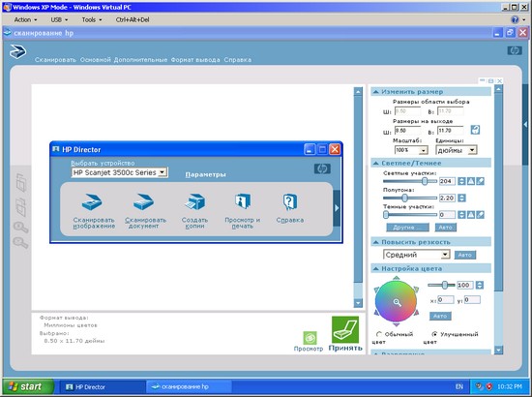Open the Action menu of Virtual PC
The width and height of the screenshot is (532, 397).
click(25, 19)
